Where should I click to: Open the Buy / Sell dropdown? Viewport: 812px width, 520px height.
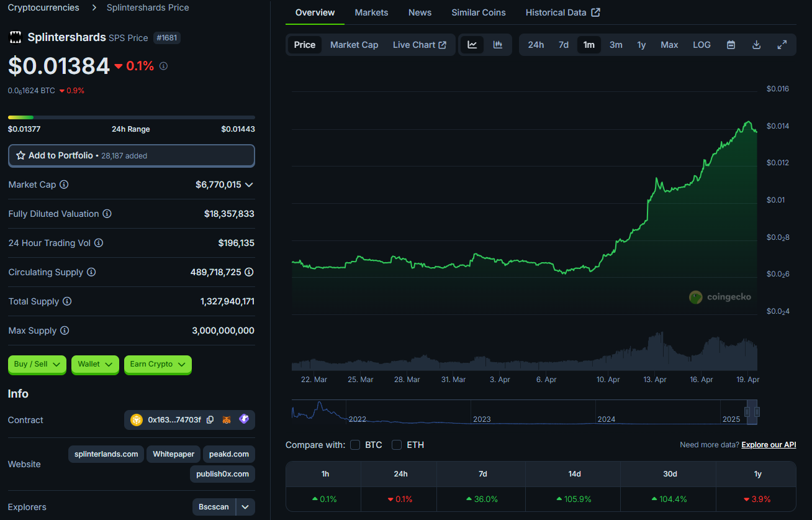pos(37,364)
